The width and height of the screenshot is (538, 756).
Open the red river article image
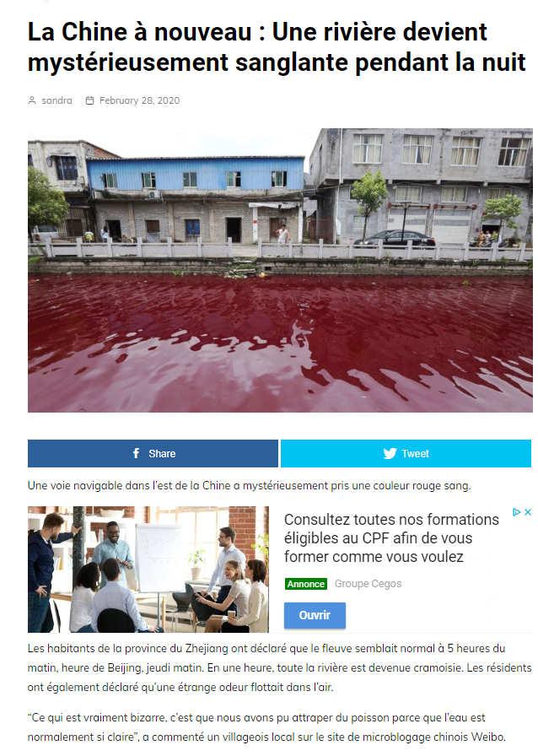pyautogui.click(x=280, y=270)
